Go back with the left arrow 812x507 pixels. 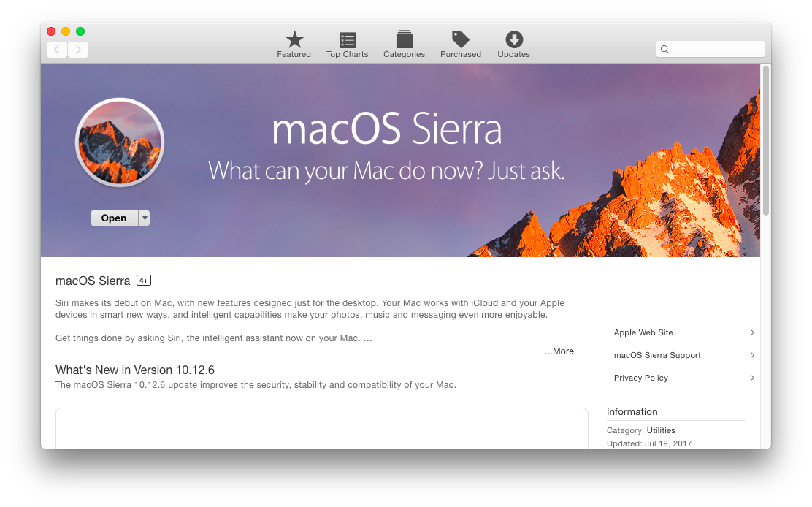pos(57,50)
